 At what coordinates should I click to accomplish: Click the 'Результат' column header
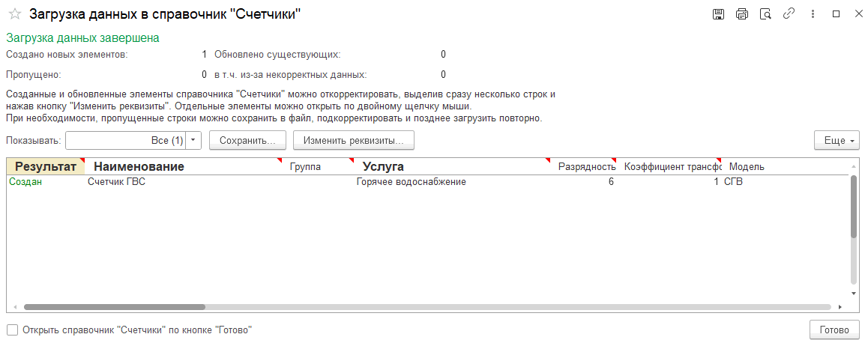click(46, 166)
